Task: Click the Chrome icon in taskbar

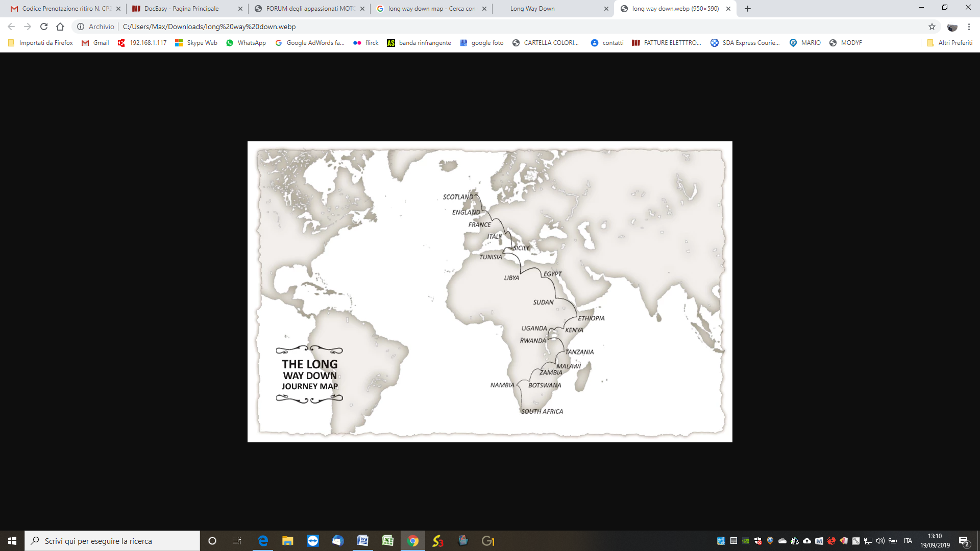Action: 413,541
